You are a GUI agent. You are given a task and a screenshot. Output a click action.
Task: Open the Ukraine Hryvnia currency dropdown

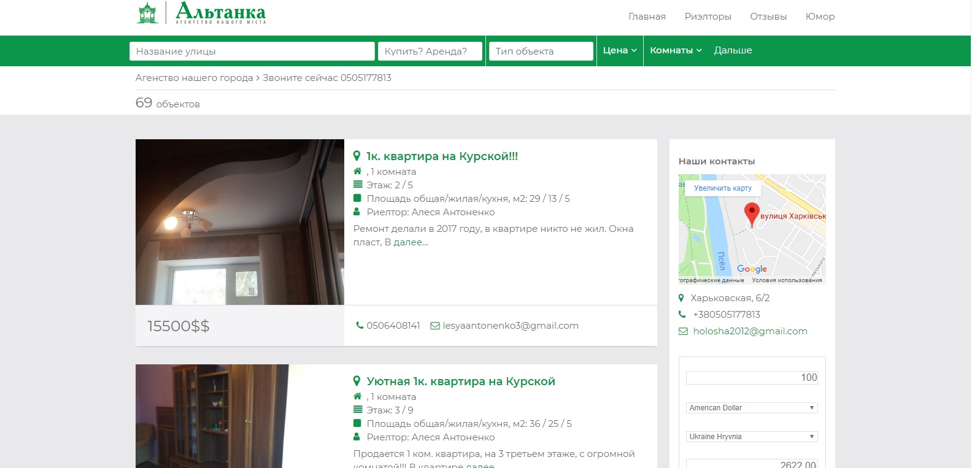pyautogui.click(x=752, y=437)
